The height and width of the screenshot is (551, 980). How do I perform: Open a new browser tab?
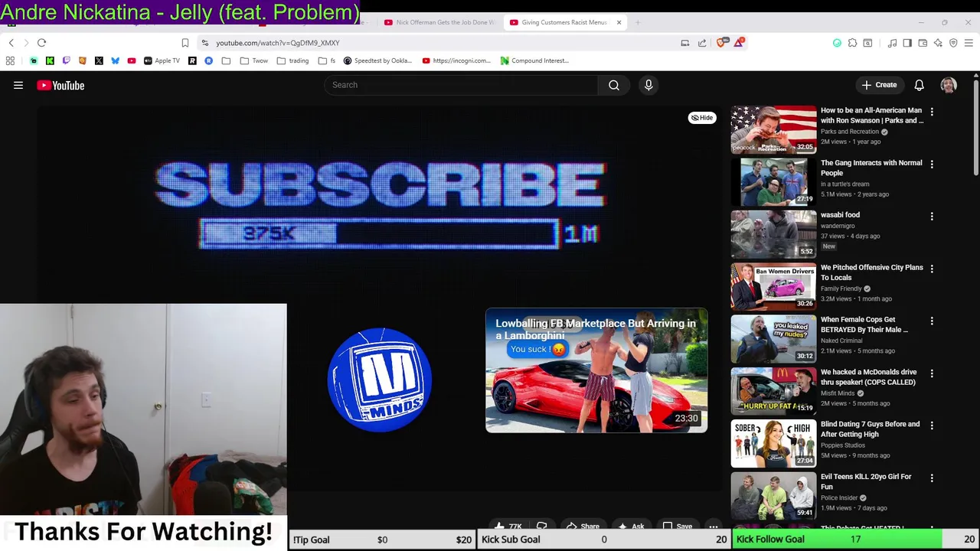coord(638,22)
